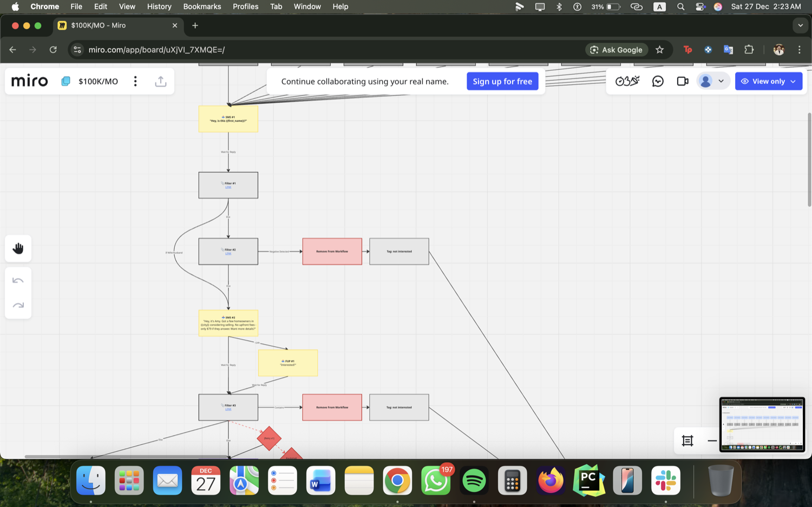Open LINK in Filter #3 box
Viewport: 812px width, 507px height.
tap(228, 409)
